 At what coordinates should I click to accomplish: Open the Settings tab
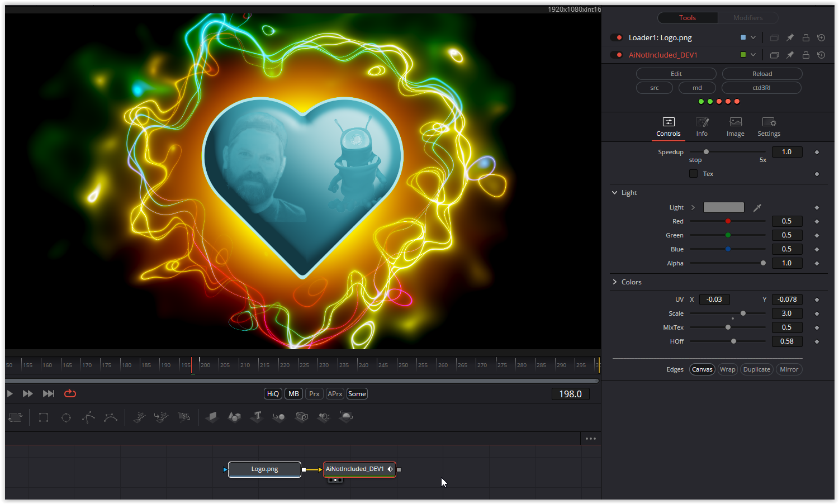pos(769,127)
